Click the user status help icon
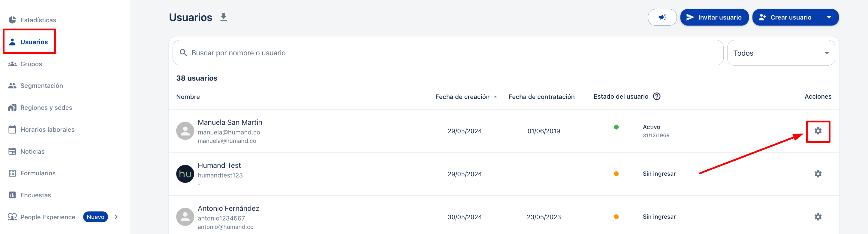 [656, 97]
